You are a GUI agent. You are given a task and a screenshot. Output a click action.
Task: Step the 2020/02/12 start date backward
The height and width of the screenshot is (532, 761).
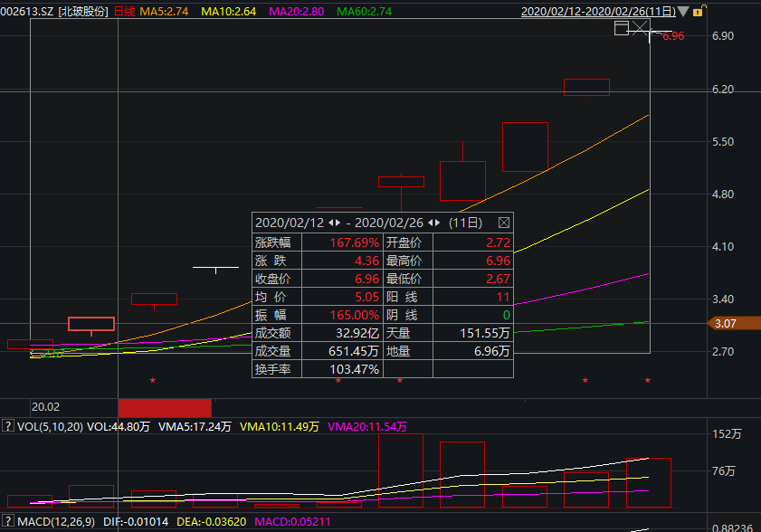330,223
